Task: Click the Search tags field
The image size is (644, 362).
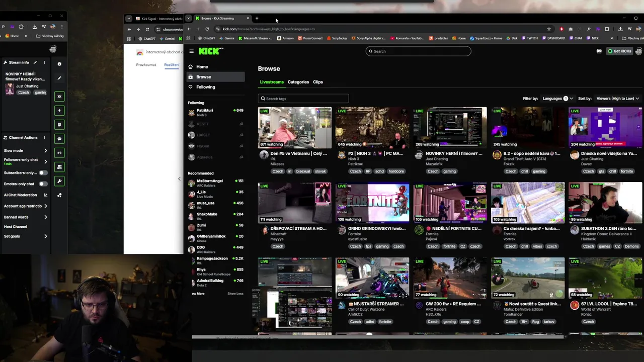Action: click(x=303, y=99)
